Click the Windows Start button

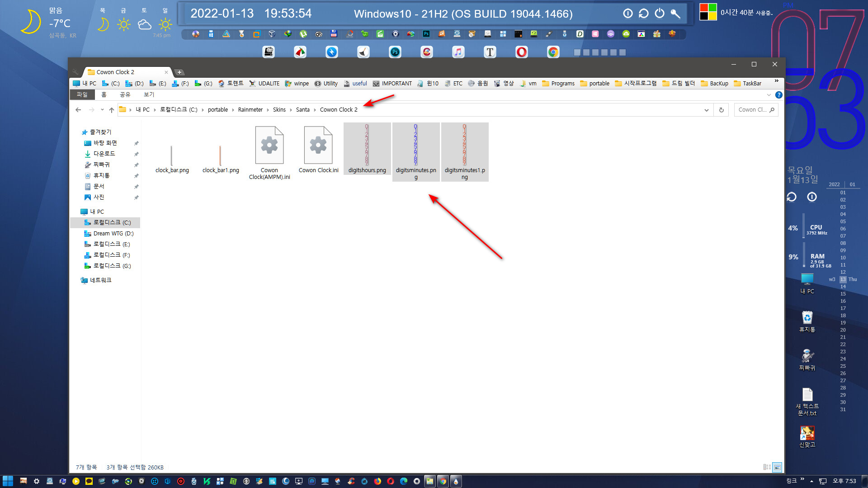pyautogui.click(x=8, y=481)
